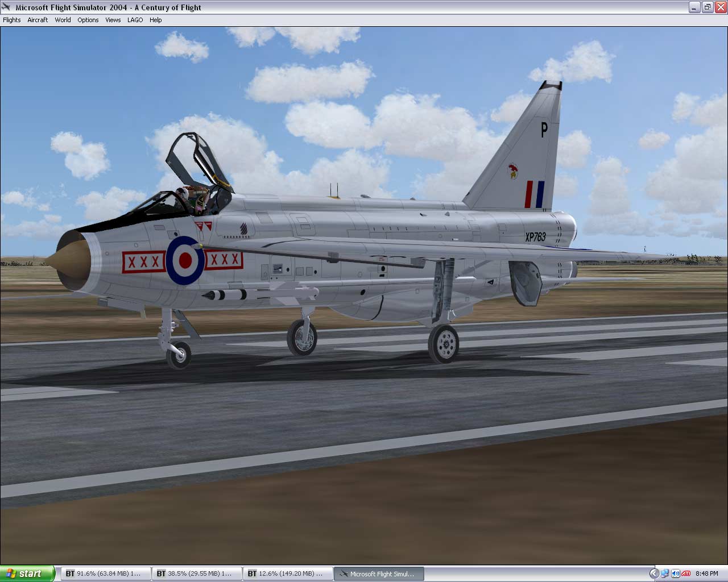
Task: Click the 8:48 PM system clock
Action: [707, 573]
